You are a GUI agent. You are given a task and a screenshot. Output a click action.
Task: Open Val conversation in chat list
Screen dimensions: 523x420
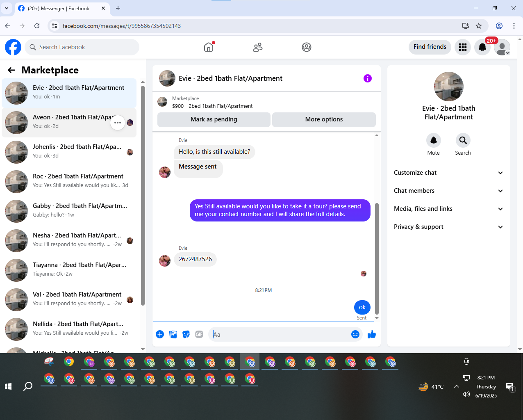tap(69, 300)
